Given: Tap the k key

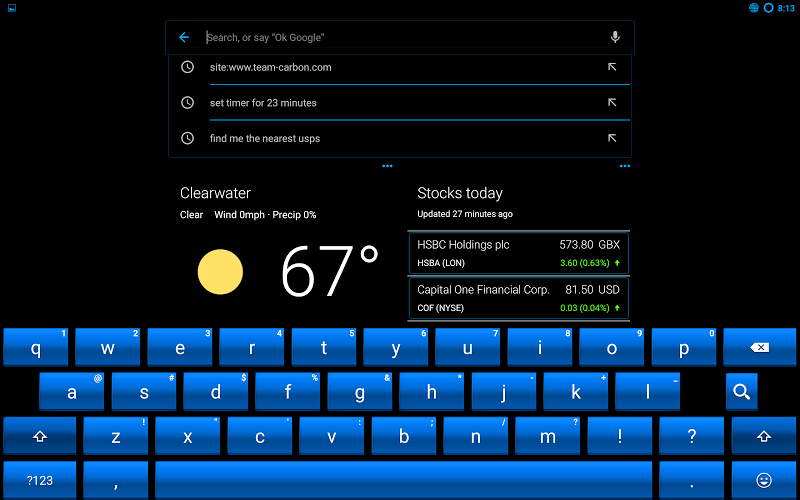Looking at the screenshot, I should (576, 392).
